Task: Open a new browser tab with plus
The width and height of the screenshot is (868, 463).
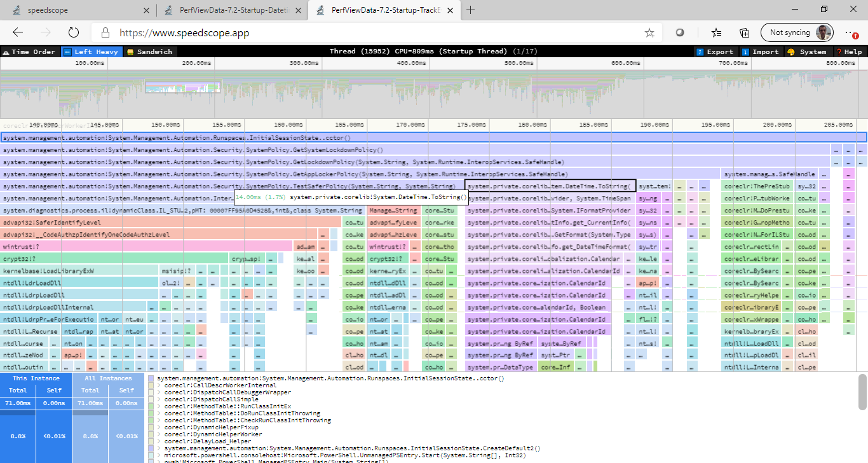Action: click(x=471, y=10)
